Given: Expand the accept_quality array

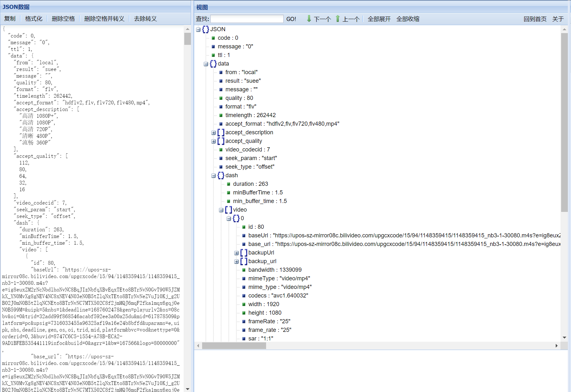Looking at the screenshot, I should point(214,141).
